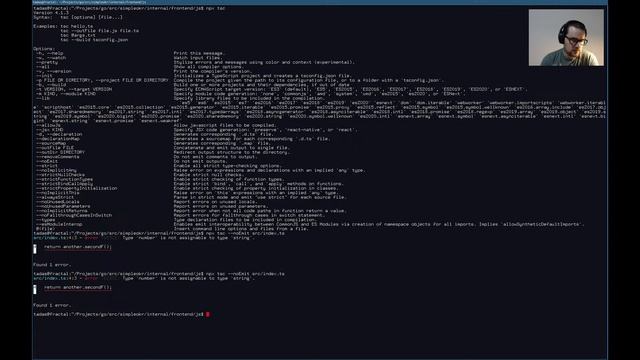Click the '--strictNullChecks' option

tap(60, 175)
